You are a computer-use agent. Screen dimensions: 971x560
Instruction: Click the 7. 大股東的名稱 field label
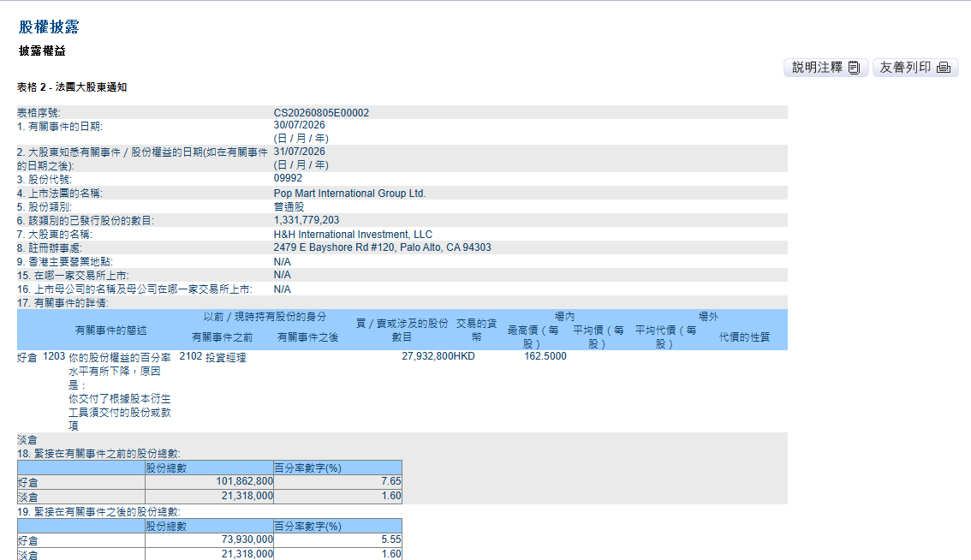(55, 234)
